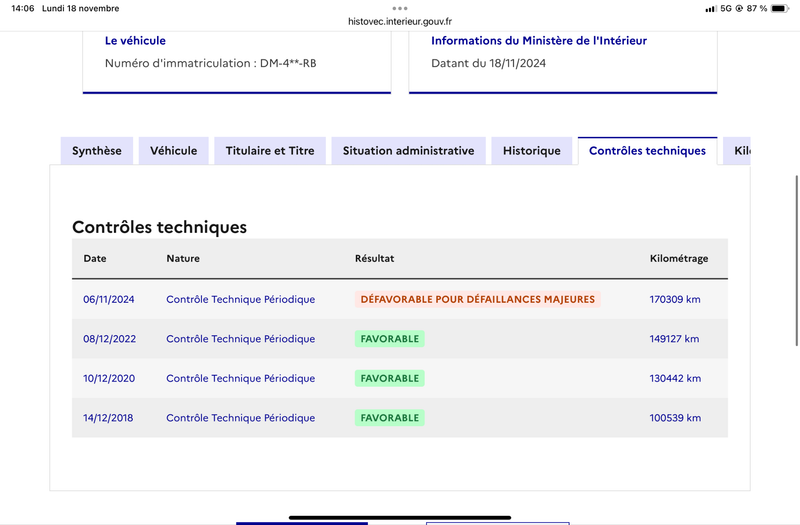Viewport: 800px width, 525px height.
Task: Click the Contrôles techniques section heading
Action: (159, 227)
